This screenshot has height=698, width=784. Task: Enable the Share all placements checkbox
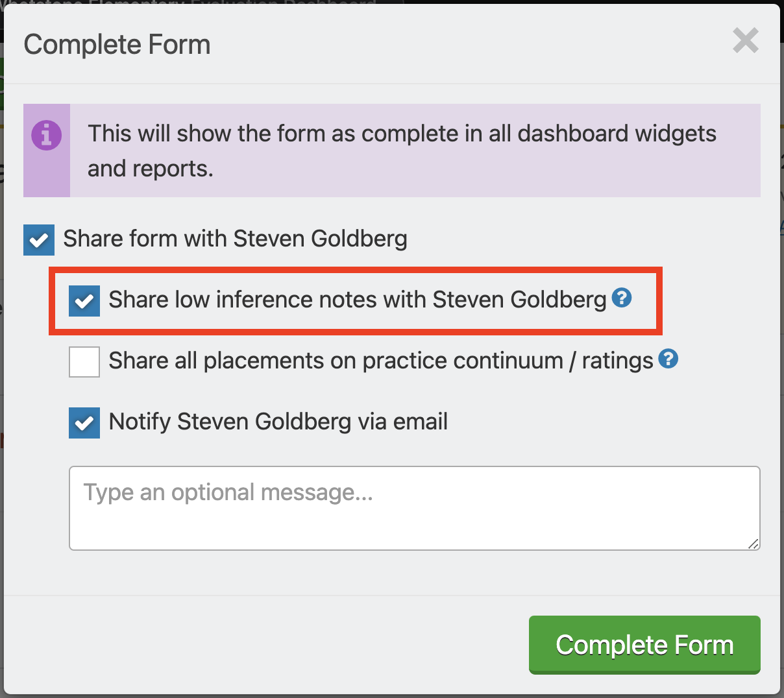(84, 362)
